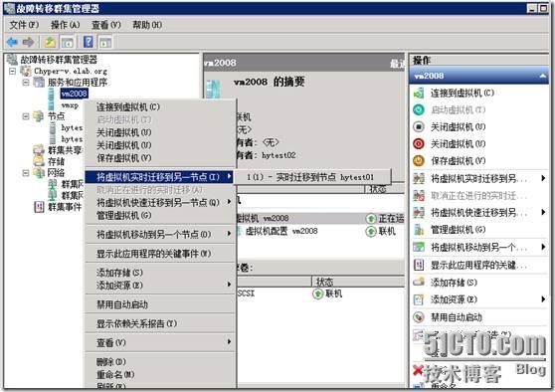This screenshot has height=392, width=555.
Task: Click 禁用自动启动 icon in Actions pane
Action: (x=419, y=317)
